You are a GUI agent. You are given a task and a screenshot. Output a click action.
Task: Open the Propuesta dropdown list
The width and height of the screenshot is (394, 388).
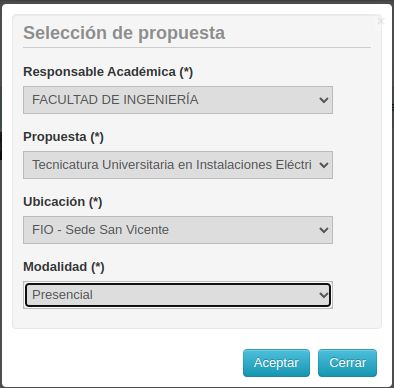[178, 165]
